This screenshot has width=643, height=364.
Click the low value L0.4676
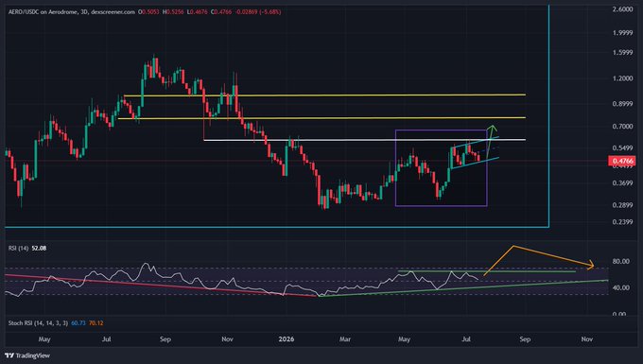click(198, 12)
